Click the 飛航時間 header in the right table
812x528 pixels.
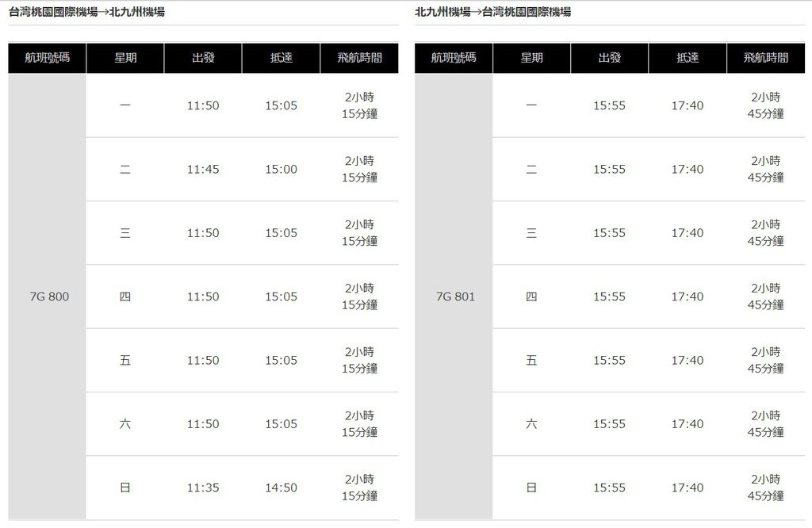tap(766, 57)
